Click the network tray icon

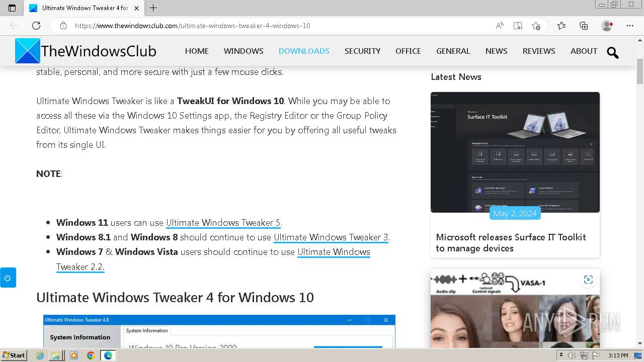(x=584, y=355)
